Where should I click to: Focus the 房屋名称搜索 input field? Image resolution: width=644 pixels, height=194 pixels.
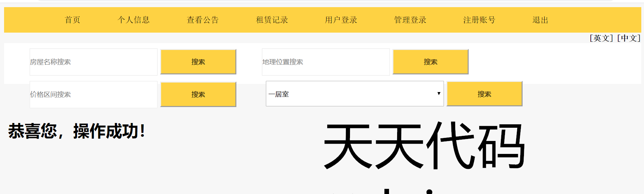tap(93, 62)
